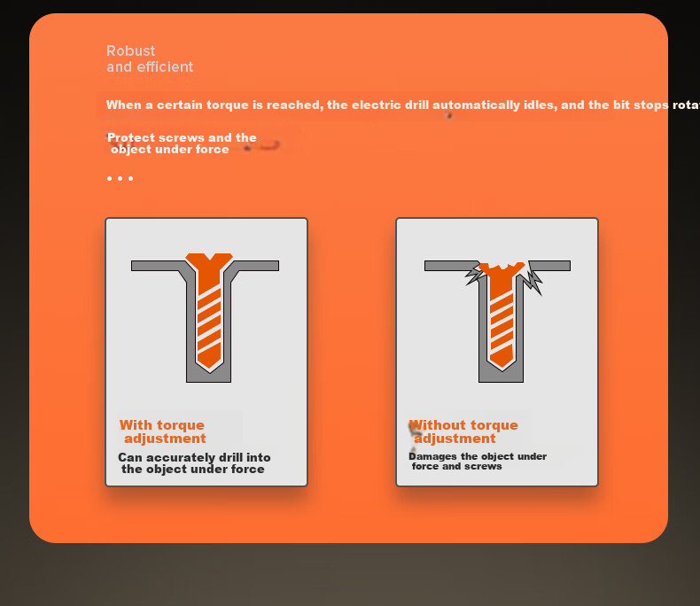This screenshot has width=700, height=606.
Task: Select 'Protect screws and the object' text
Action: 182,144
